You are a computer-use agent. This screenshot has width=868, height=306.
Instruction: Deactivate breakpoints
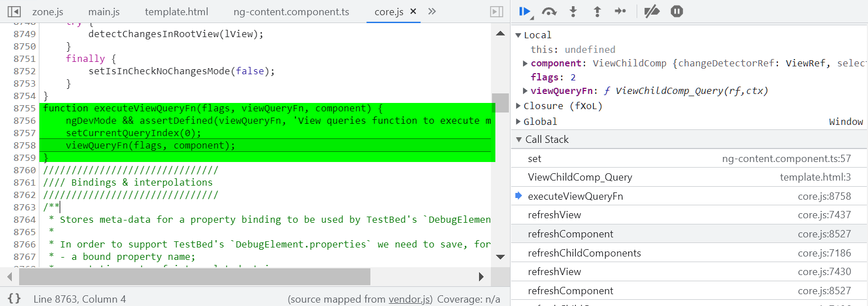click(x=652, y=11)
